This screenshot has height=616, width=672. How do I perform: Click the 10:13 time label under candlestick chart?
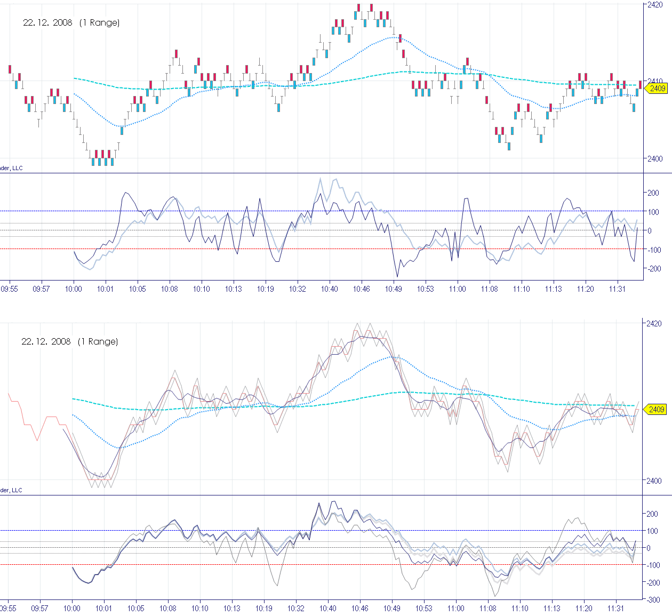tap(233, 289)
